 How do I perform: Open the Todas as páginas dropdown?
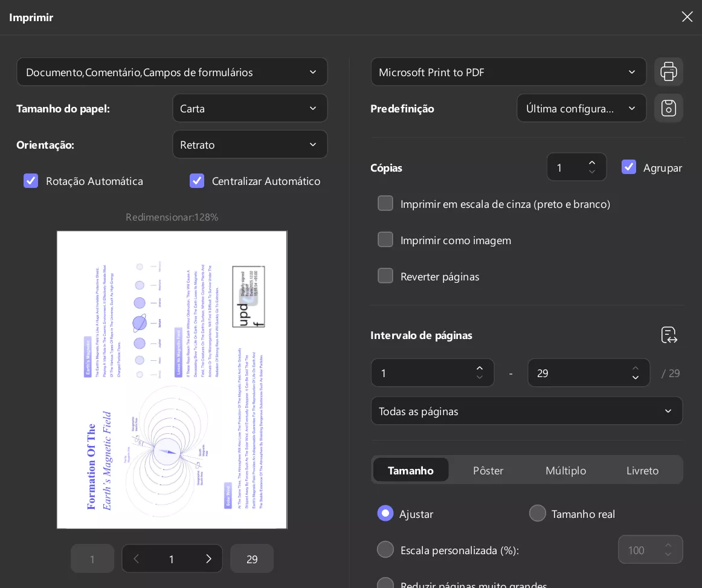point(527,411)
